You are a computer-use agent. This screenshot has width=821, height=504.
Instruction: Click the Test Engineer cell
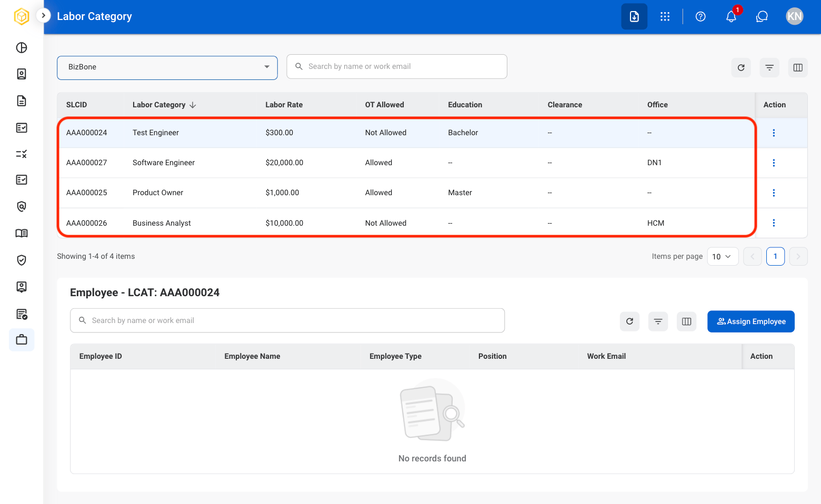click(x=156, y=133)
